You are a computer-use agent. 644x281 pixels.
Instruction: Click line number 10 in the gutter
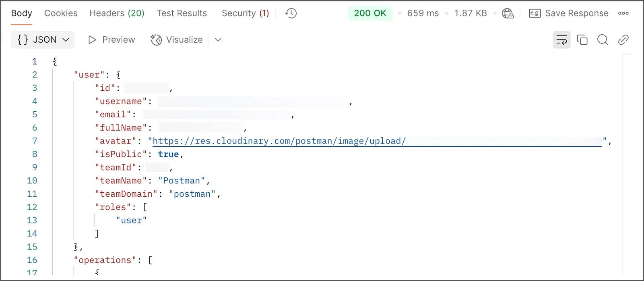(x=32, y=181)
